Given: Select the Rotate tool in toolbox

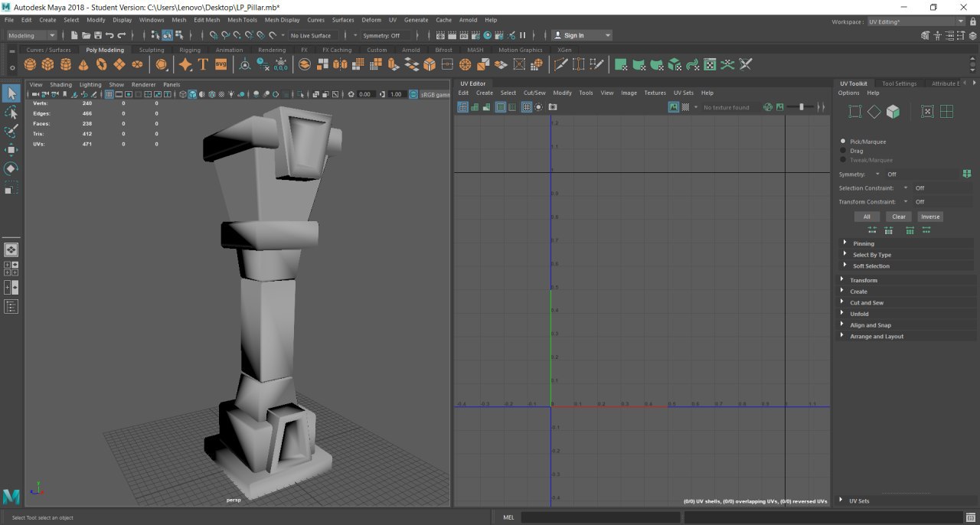Looking at the screenshot, I should tap(11, 168).
